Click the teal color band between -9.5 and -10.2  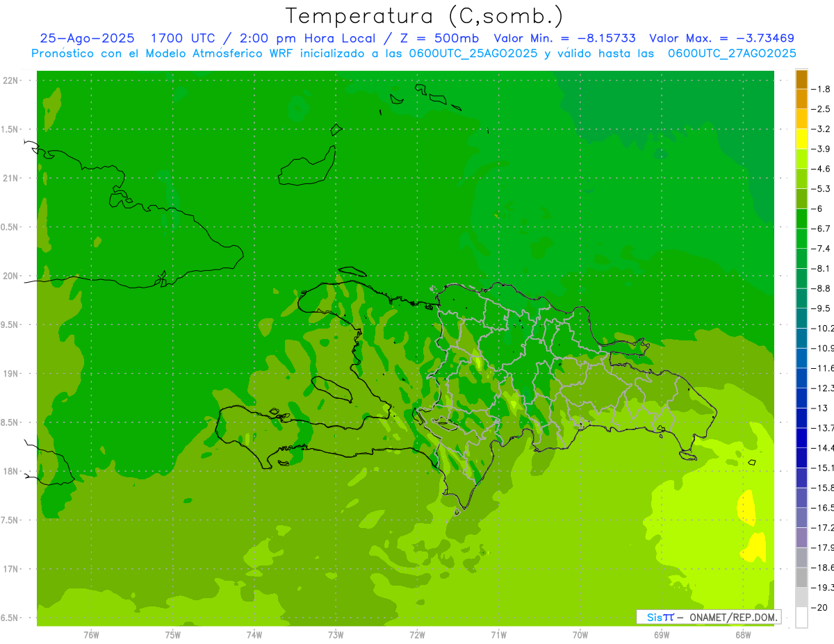[801, 318]
